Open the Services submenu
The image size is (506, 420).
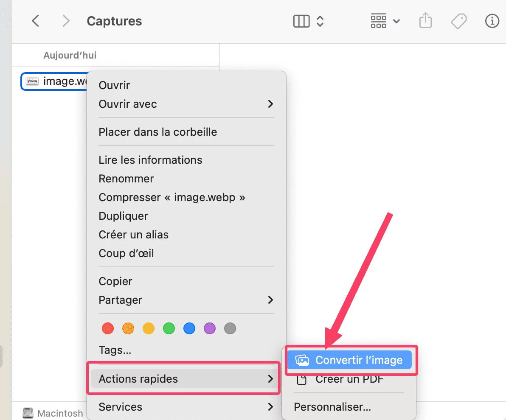point(186,407)
